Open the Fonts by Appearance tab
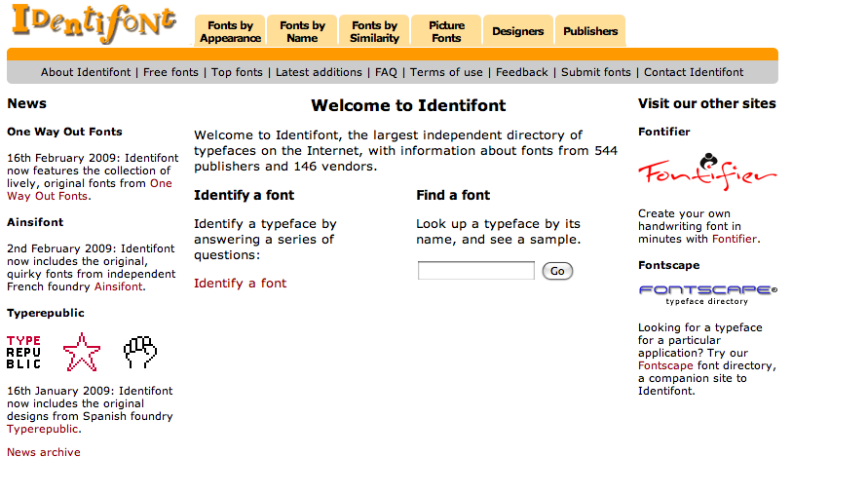The height and width of the screenshot is (495, 868). click(x=231, y=31)
